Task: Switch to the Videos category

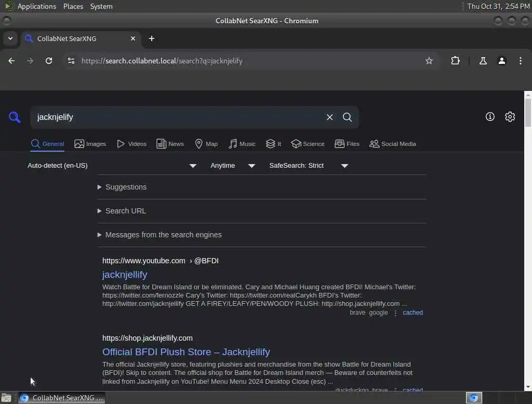Action: tap(131, 144)
